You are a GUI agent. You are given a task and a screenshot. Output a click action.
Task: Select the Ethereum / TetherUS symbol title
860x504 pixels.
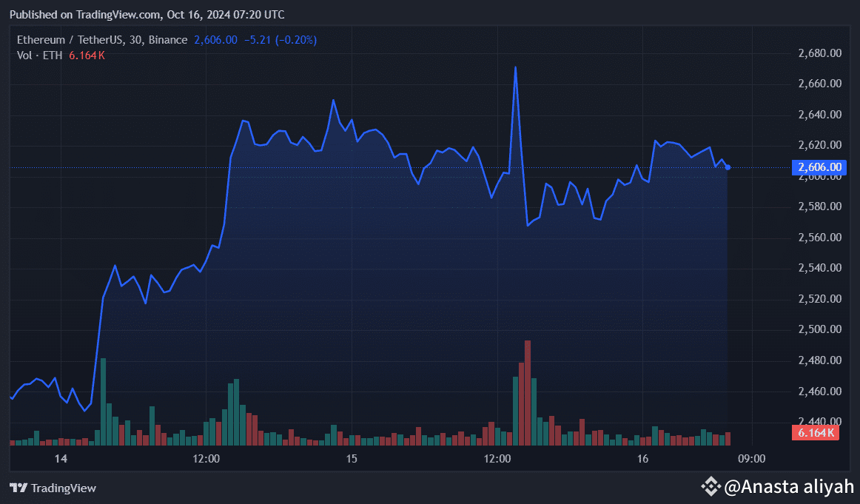[x=70, y=40]
